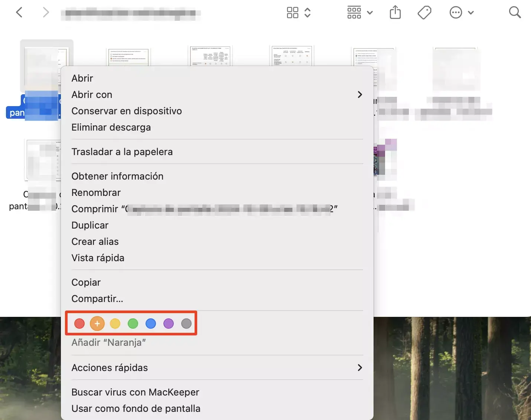The image size is (531, 420).
Task: Expand the Abrir con submenu
Action: pyautogui.click(x=359, y=95)
